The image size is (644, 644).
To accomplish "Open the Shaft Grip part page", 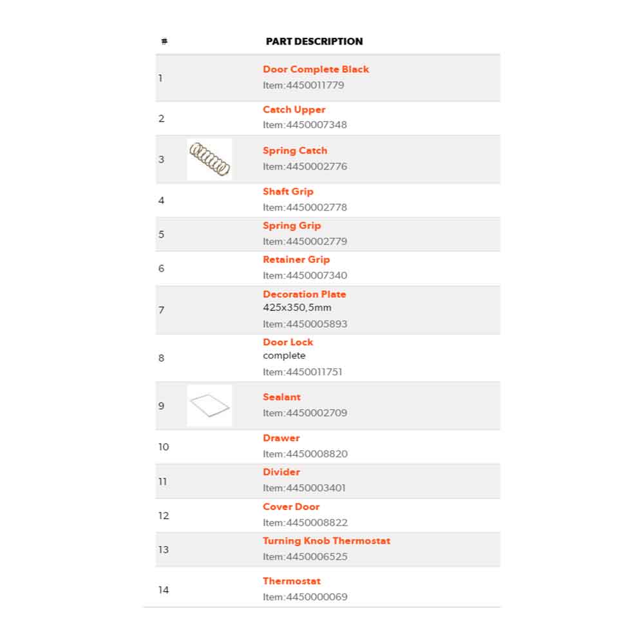I will point(288,191).
